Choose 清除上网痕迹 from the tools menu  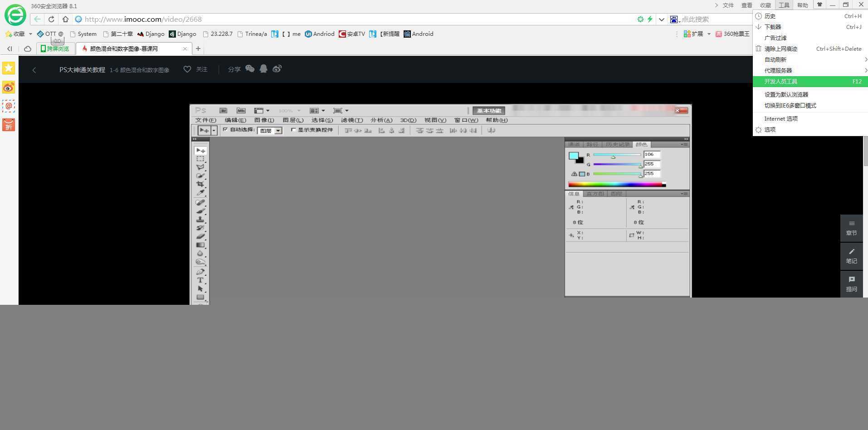pos(810,49)
